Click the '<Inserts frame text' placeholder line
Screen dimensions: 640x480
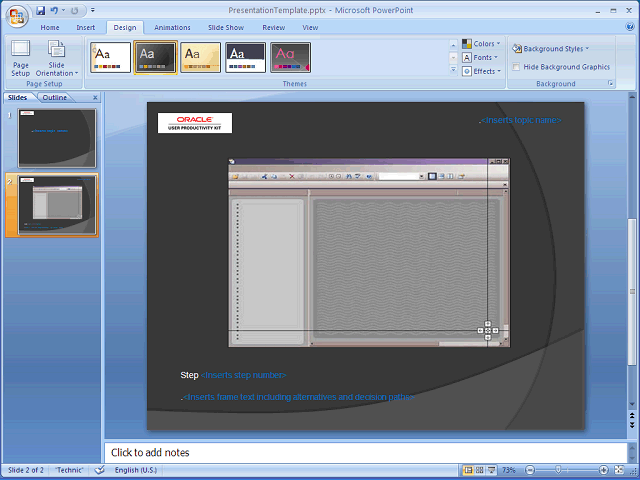(298, 397)
